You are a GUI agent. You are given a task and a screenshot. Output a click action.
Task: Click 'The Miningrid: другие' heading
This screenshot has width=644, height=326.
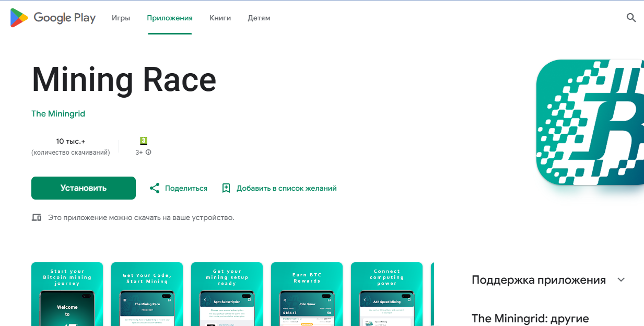pyautogui.click(x=530, y=318)
